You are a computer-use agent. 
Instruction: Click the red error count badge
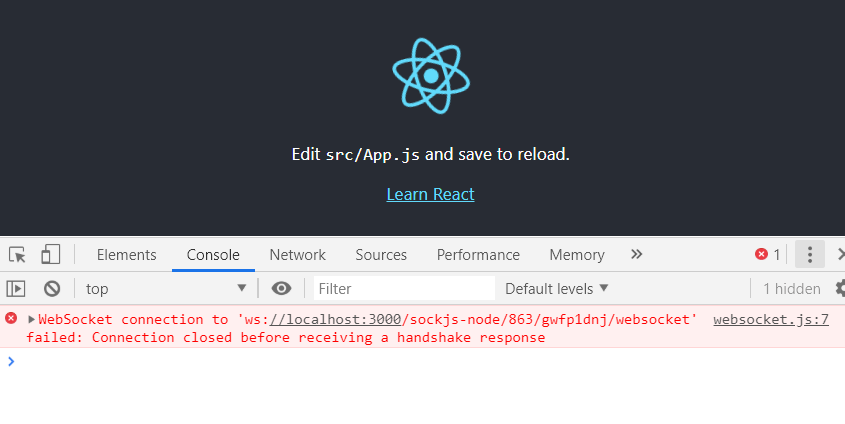coord(767,254)
